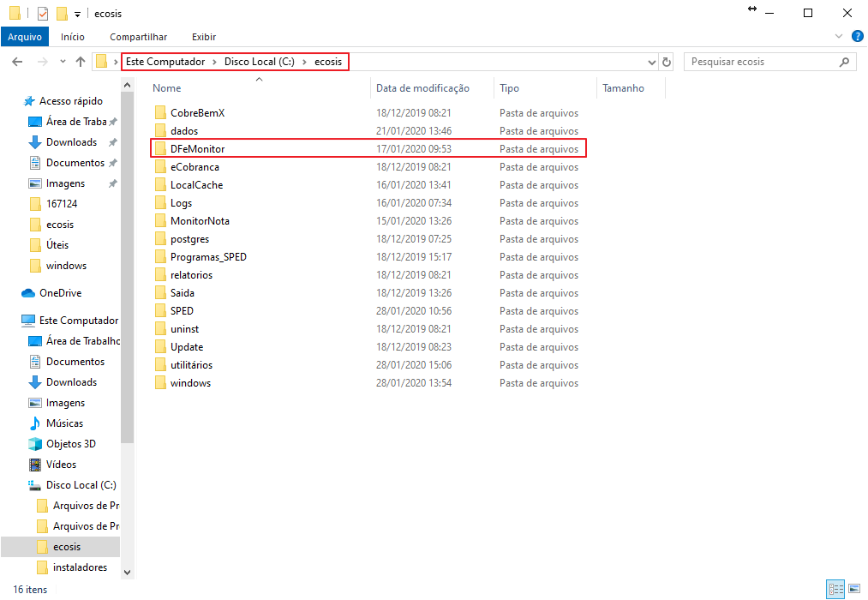Image resolution: width=868 pixels, height=600 pixels.
Task: Open the Help question mark icon
Action: (856, 37)
